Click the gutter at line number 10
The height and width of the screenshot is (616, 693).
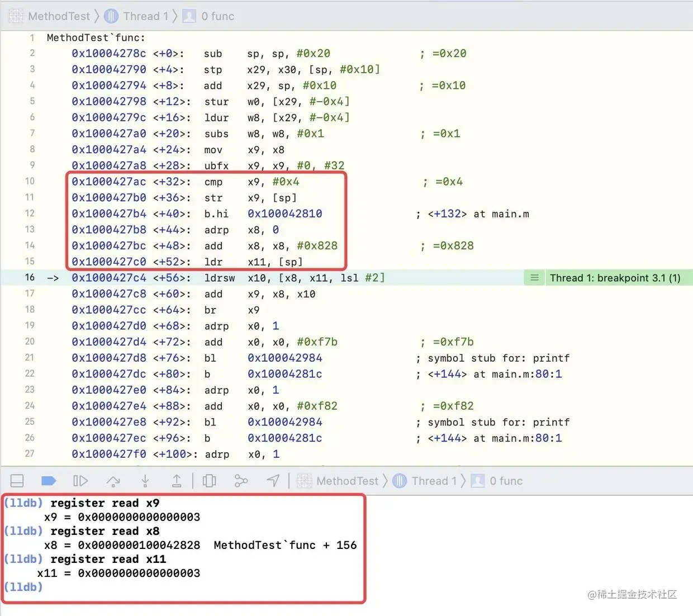[30, 181]
